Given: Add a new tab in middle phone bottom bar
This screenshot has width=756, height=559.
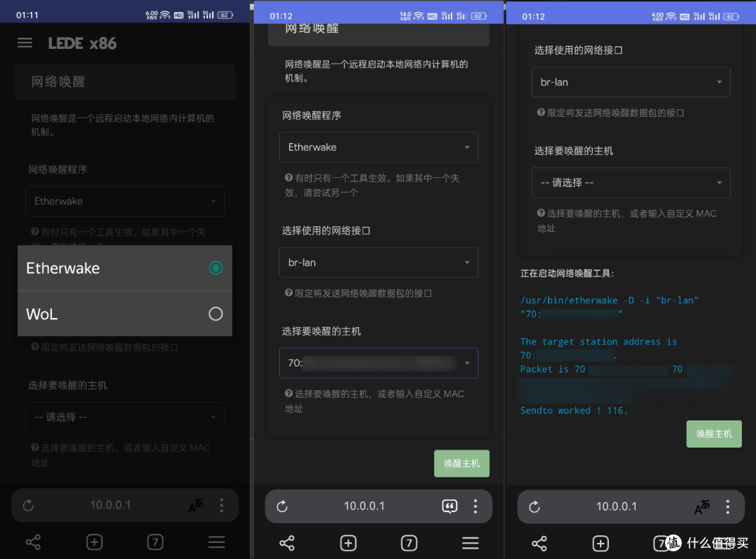Looking at the screenshot, I should [348, 543].
